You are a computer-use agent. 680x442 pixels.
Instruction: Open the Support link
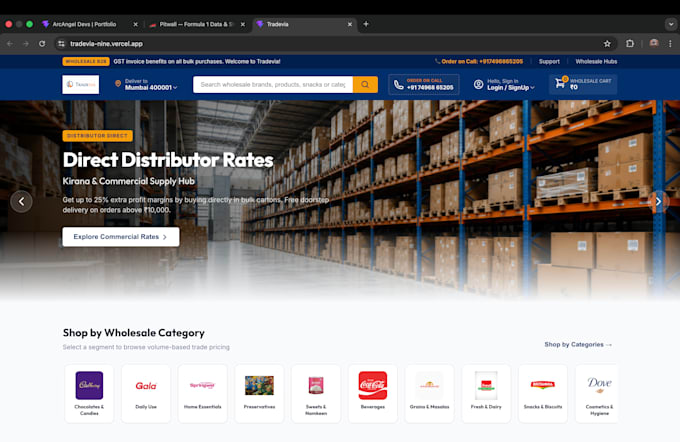click(x=549, y=62)
